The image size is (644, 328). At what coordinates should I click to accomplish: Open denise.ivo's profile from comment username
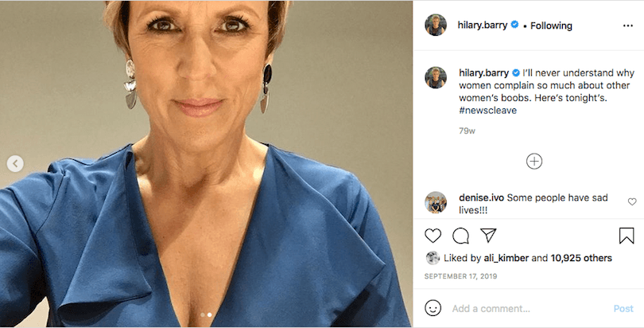tap(481, 197)
